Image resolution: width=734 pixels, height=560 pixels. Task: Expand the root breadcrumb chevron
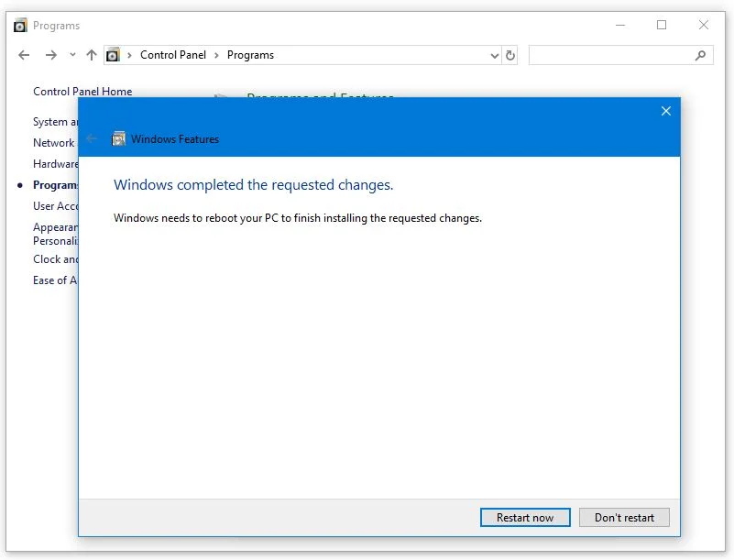click(129, 55)
